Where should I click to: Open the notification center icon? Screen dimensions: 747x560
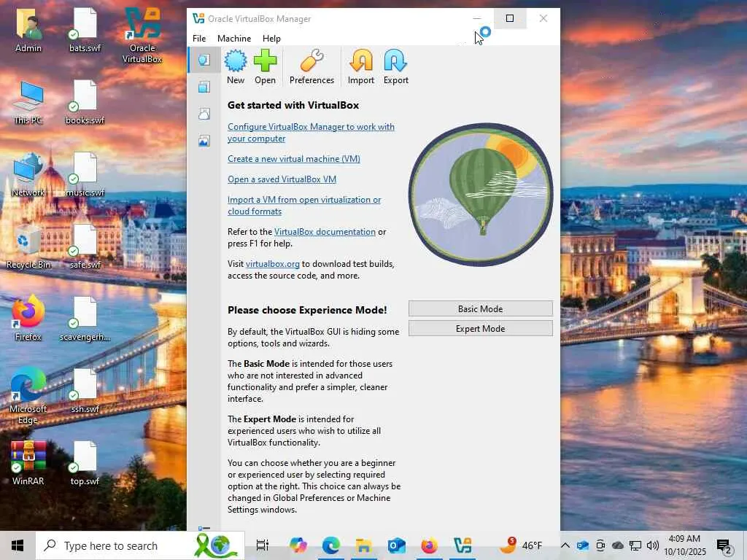point(724,545)
